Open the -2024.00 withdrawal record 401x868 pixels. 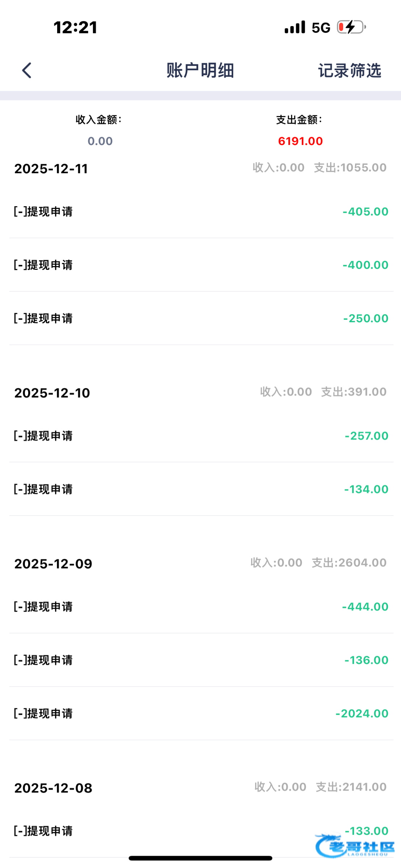point(200,714)
